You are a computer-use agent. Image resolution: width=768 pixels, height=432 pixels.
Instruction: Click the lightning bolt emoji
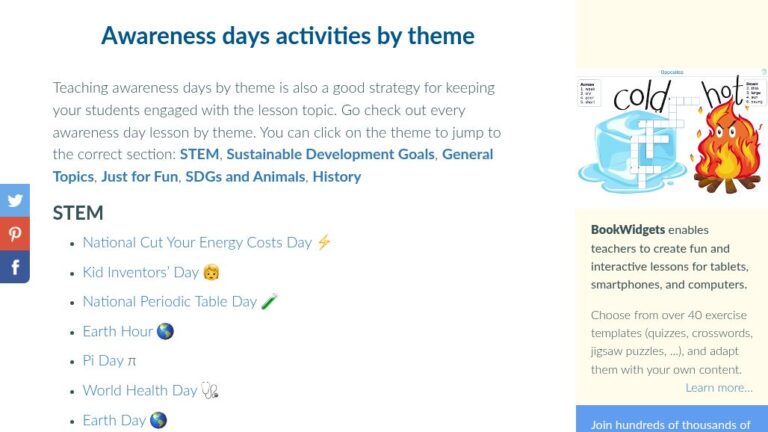(324, 242)
